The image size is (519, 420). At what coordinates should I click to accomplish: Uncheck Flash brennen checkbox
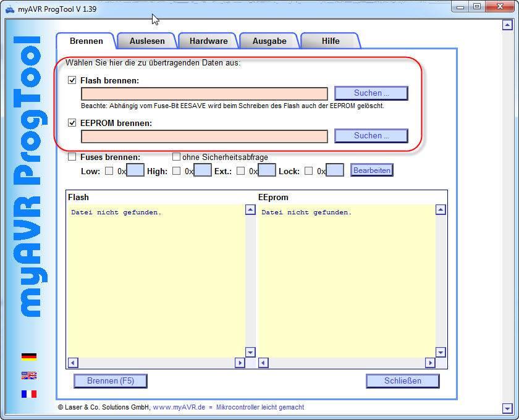[x=72, y=80]
